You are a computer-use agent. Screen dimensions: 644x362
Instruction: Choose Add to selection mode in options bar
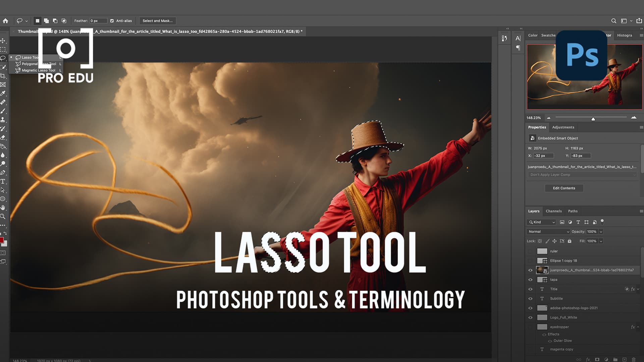(x=46, y=20)
